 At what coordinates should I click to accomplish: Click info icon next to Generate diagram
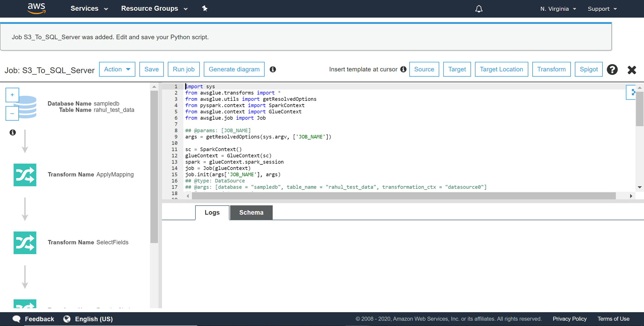pyautogui.click(x=273, y=70)
